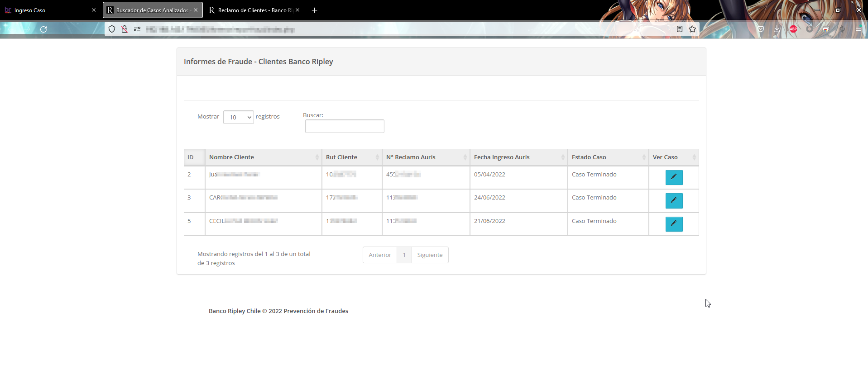Sort table by N° Reclamo Auris column

pos(426,157)
